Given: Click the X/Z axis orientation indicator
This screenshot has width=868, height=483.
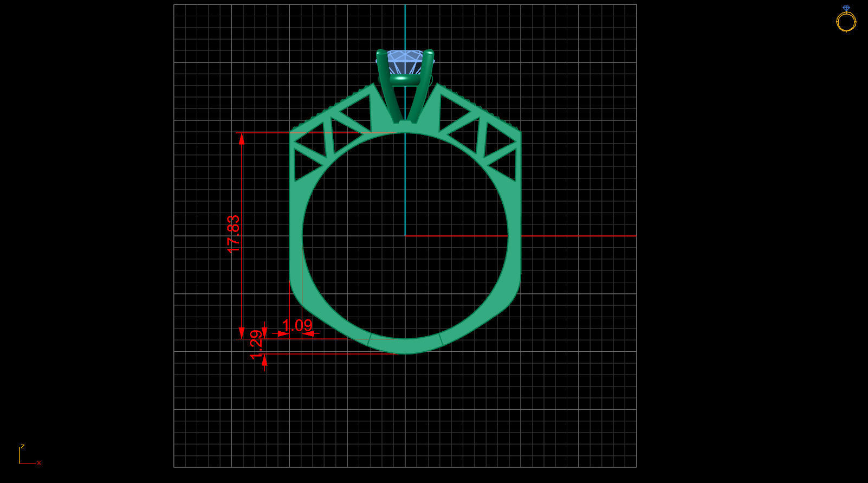Looking at the screenshot, I should (x=30, y=455).
